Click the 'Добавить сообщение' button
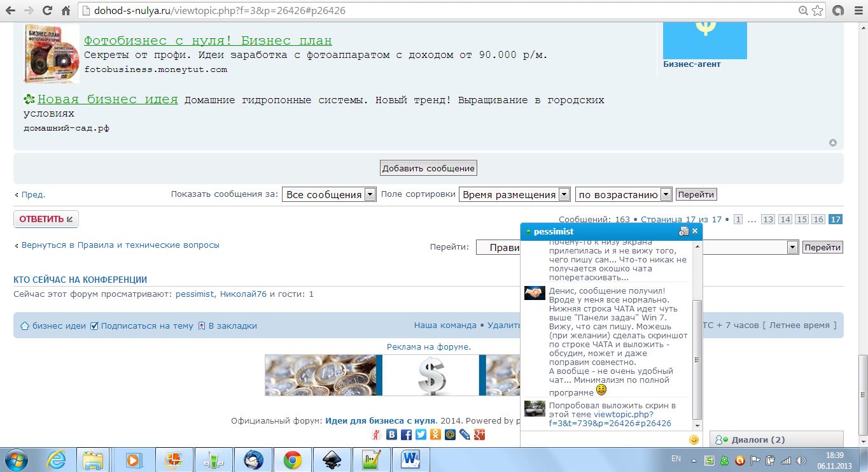The height and width of the screenshot is (472, 868). [428, 168]
